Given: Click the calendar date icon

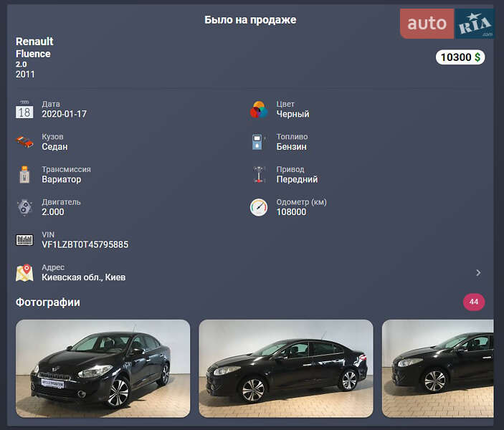Looking at the screenshot, I should (x=24, y=109).
